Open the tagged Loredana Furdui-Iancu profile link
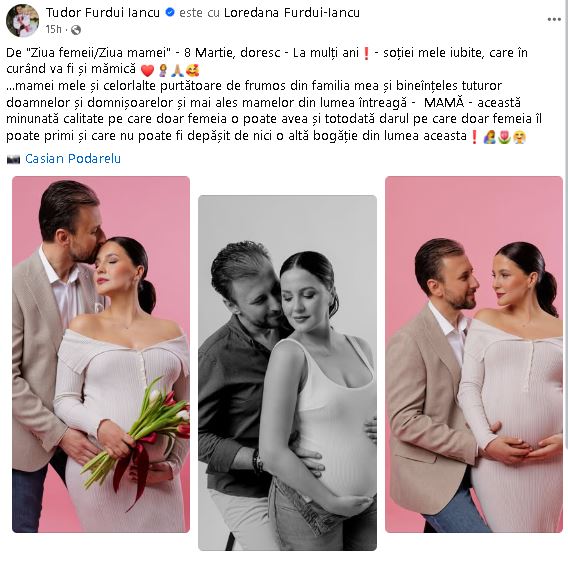Viewport: 568px width, 567px height. click(x=292, y=13)
